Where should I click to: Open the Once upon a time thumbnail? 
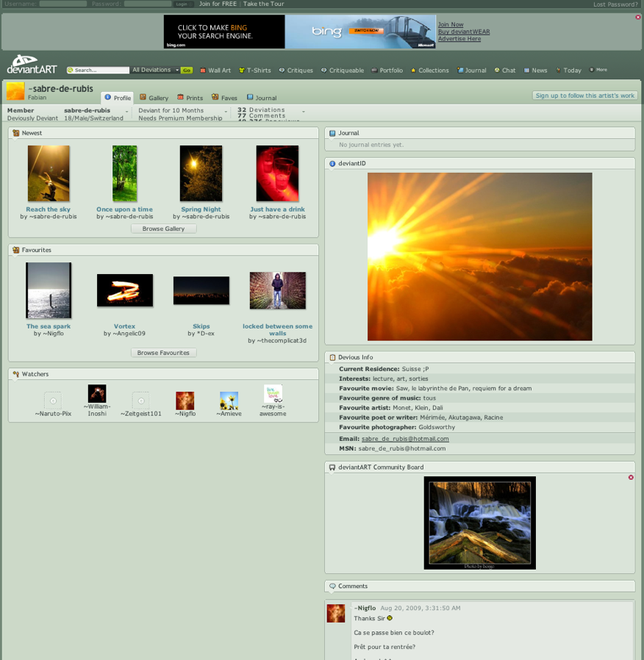pos(124,173)
